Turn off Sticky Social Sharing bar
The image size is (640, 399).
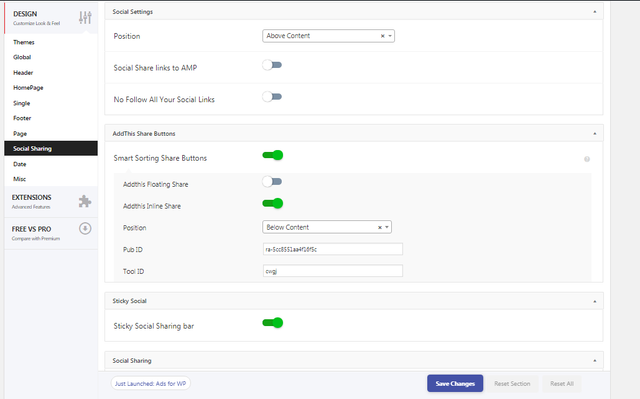click(273, 323)
